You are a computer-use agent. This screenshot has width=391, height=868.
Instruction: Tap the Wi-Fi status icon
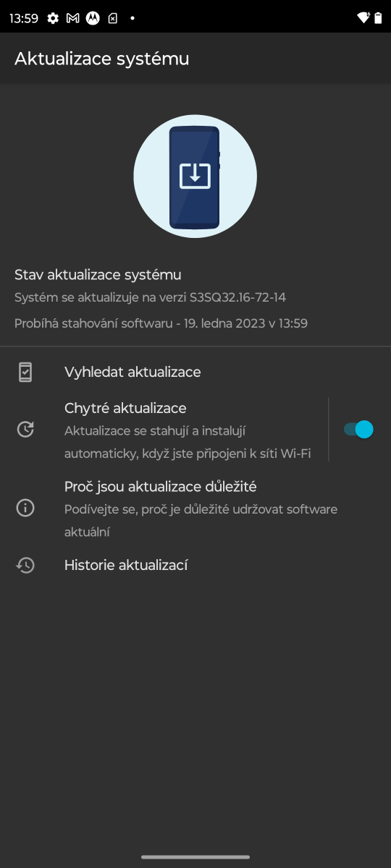tap(364, 18)
